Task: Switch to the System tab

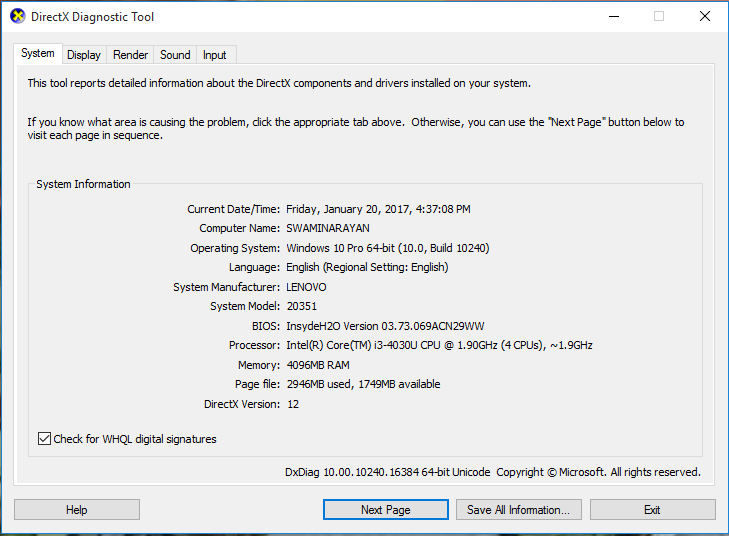Action: (x=38, y=54)
